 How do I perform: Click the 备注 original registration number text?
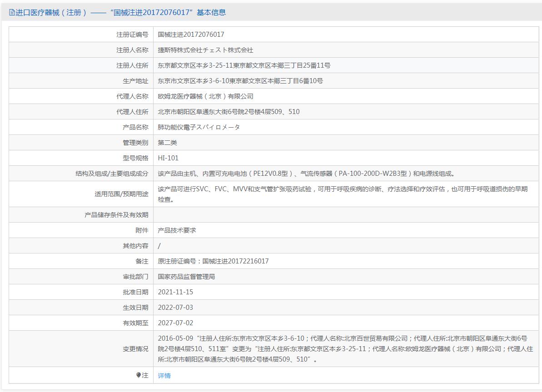pyautogui.click(x=213, y=261)
